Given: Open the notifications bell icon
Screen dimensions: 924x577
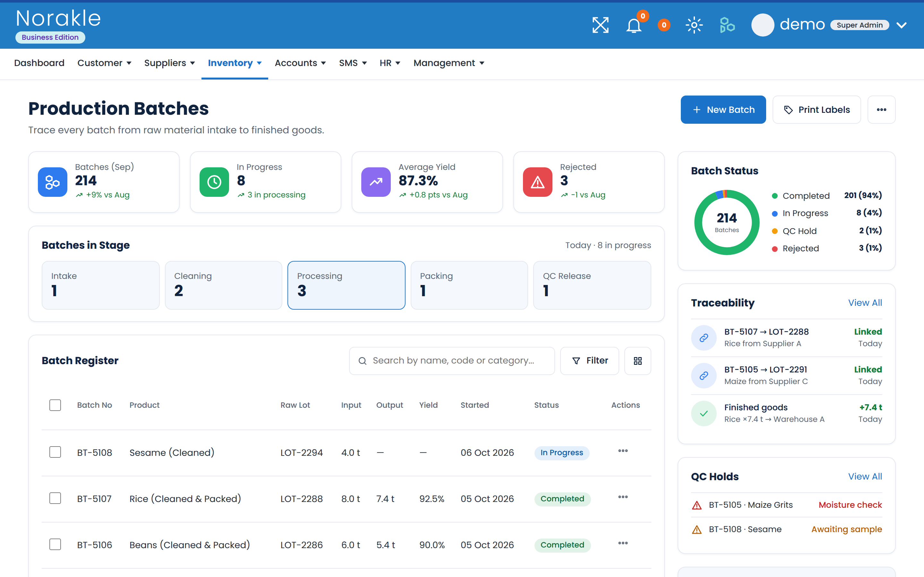Looking at the screenshot, I should (x=634, y=25).
